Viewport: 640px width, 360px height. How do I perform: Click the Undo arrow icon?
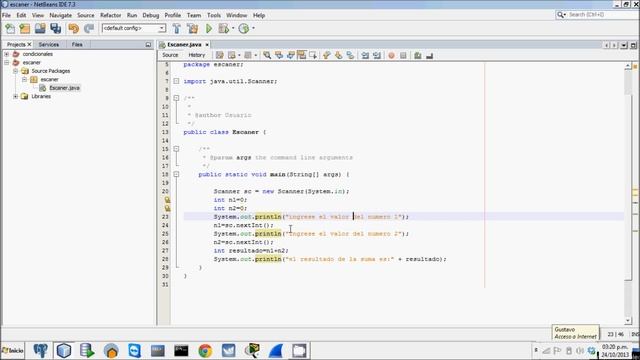tap(73, 28)
